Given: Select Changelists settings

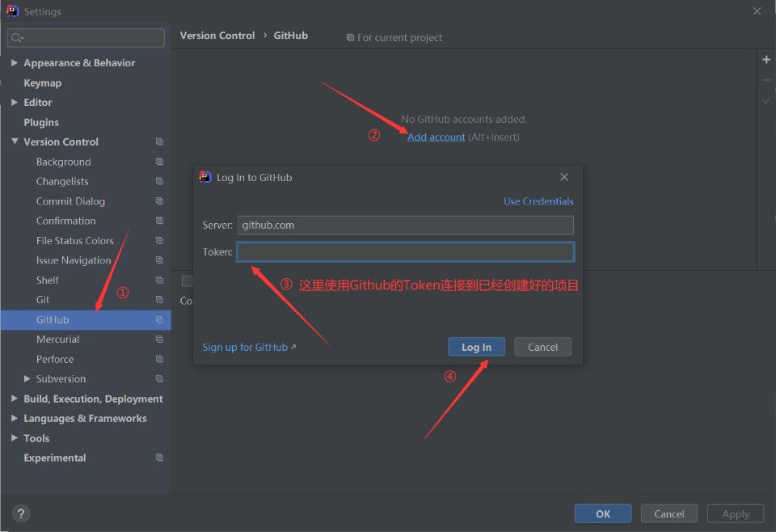Looking at the screenshot, I should [x=62, y=182].
